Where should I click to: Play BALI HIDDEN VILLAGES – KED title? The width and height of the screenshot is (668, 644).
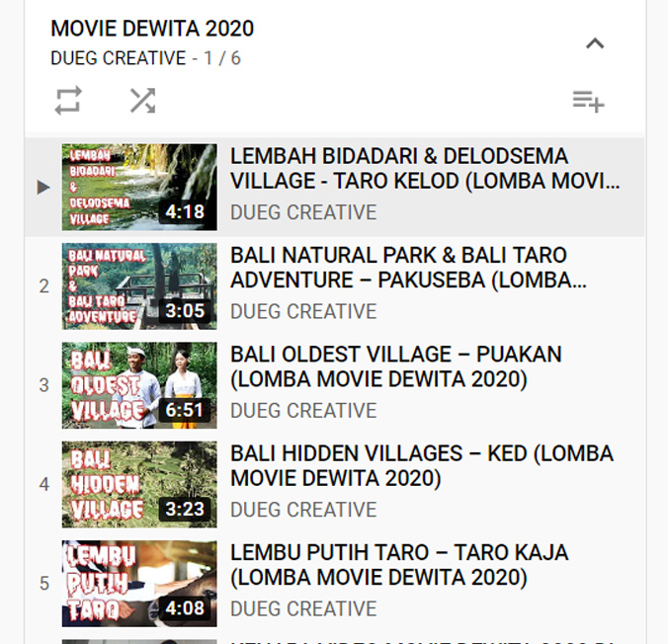(421, 465)
